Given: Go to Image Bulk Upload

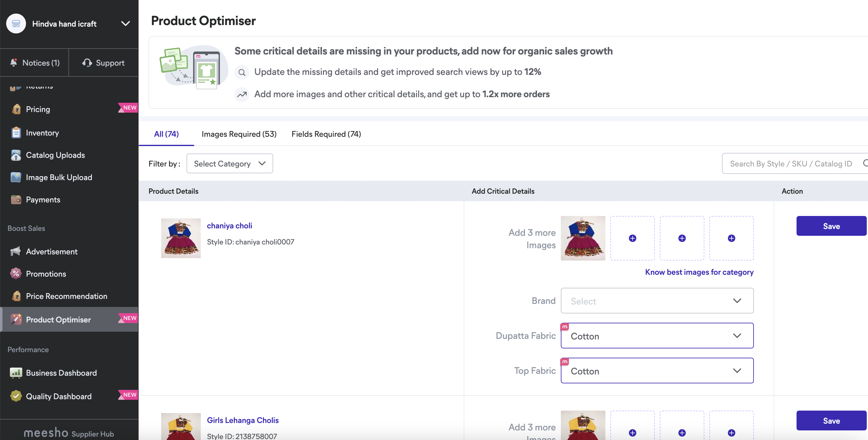Looking at the screenshot, I should pos(59,177).
